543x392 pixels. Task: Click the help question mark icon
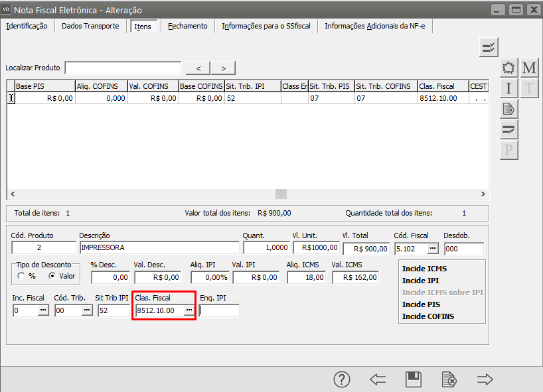341,379
